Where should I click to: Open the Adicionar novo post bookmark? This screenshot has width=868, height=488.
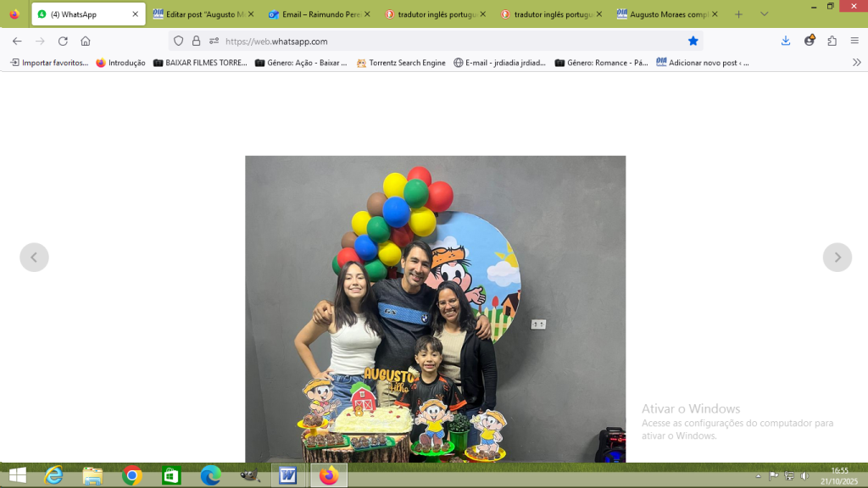tap(703, 63)
